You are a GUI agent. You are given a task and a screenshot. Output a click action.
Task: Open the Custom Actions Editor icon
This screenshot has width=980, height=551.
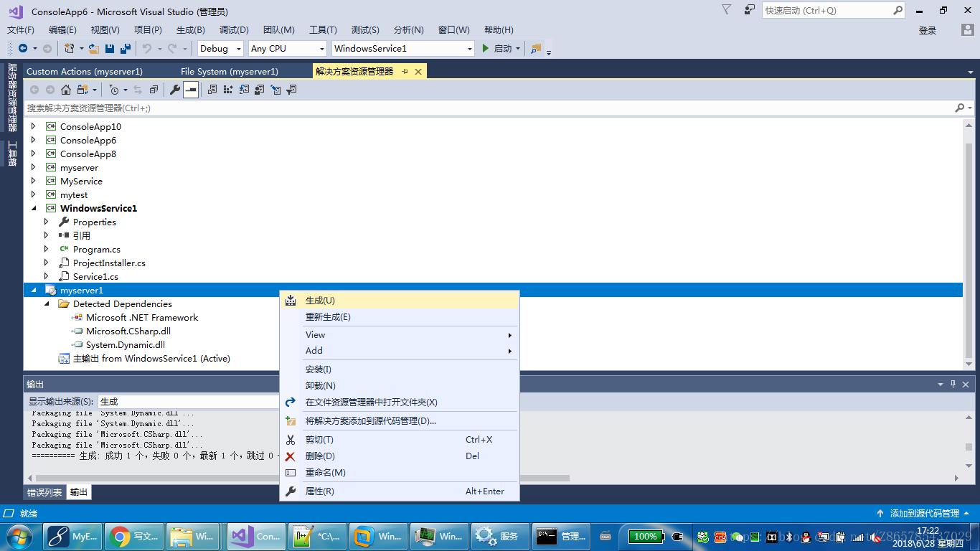[275, 90]
